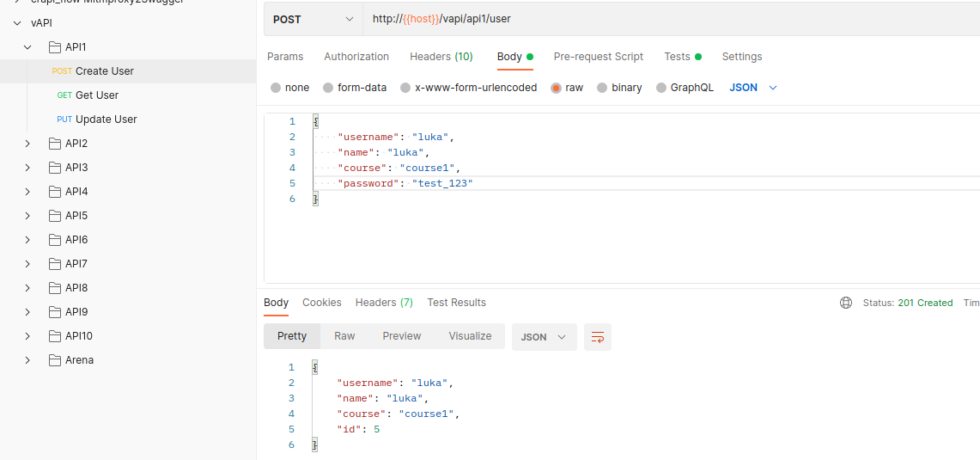Show the Visualize response view

coord(470,336)
